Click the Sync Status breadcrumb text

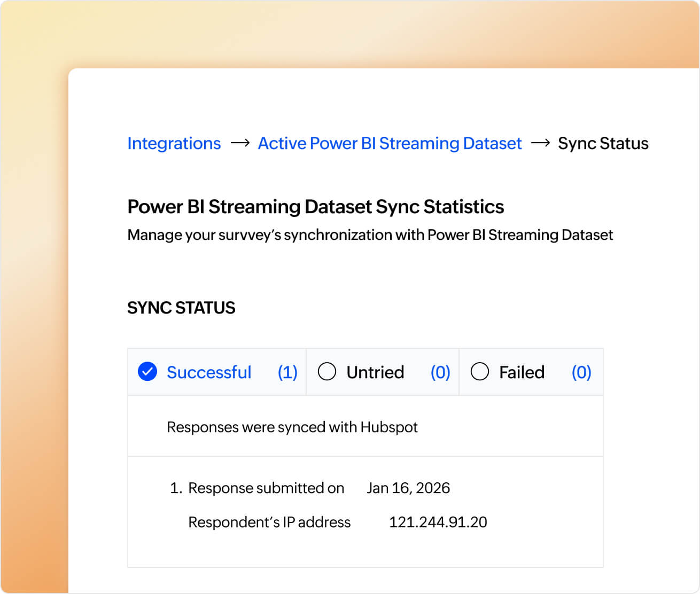tap(603, 143)
